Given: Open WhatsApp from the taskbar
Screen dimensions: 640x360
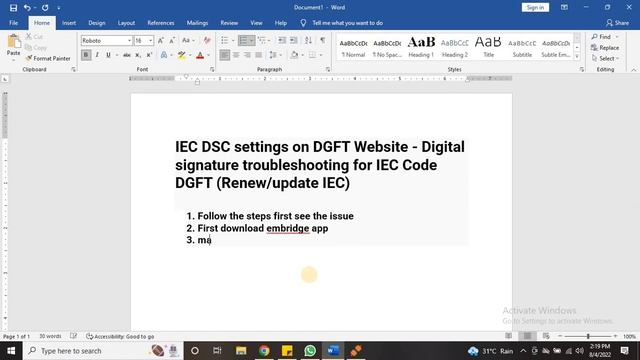Looking at the screenshot, I should [310, 351].
